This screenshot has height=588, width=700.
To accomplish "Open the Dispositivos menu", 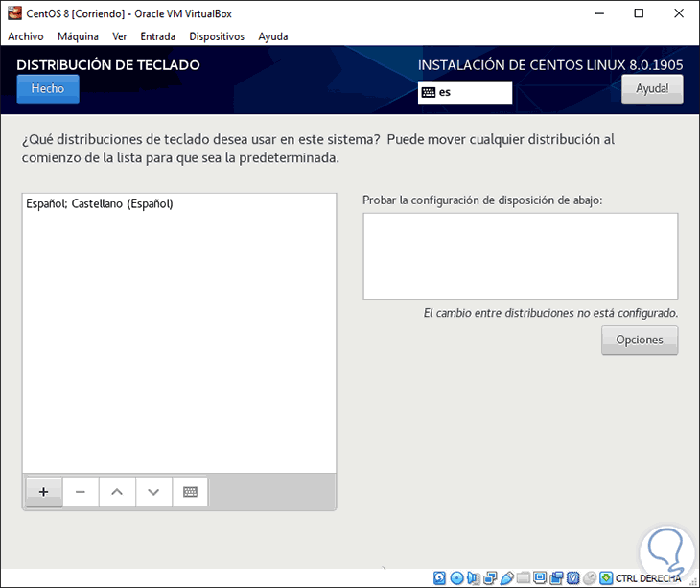I will point(217,36).
